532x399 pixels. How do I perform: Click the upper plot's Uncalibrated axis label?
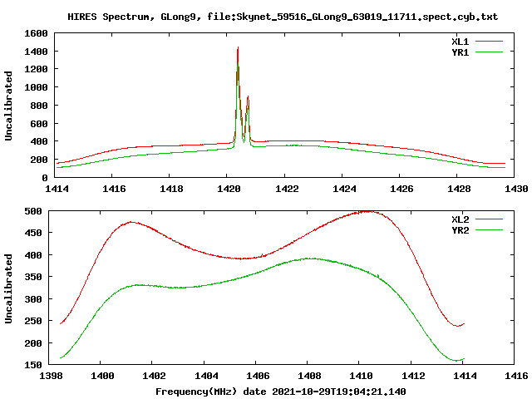(x=8, y=106)
